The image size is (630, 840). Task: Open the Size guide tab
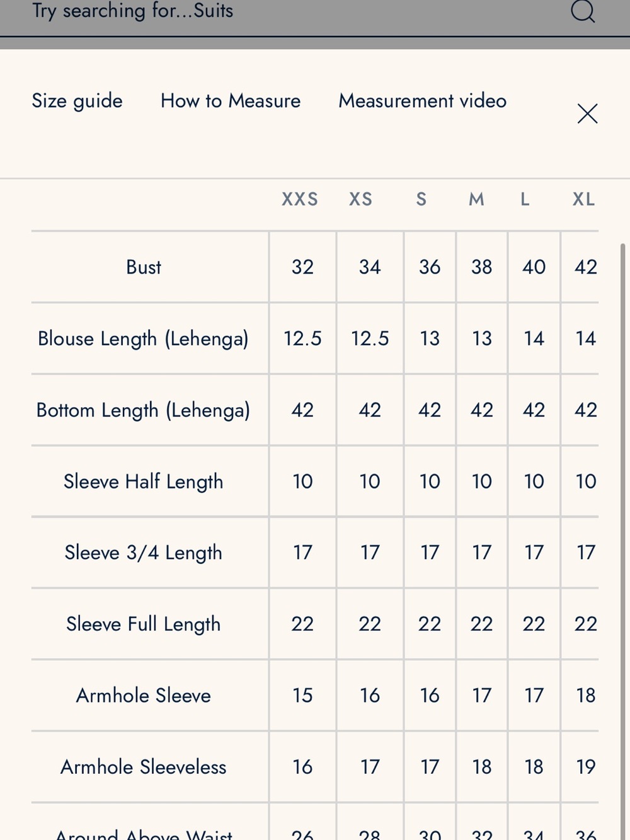[x=77, y=101]
